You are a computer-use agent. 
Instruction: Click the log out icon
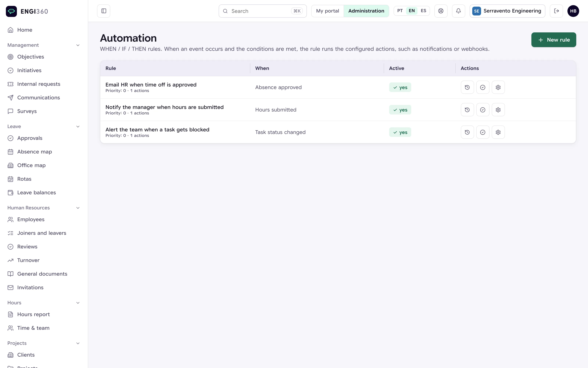[556, 11]
